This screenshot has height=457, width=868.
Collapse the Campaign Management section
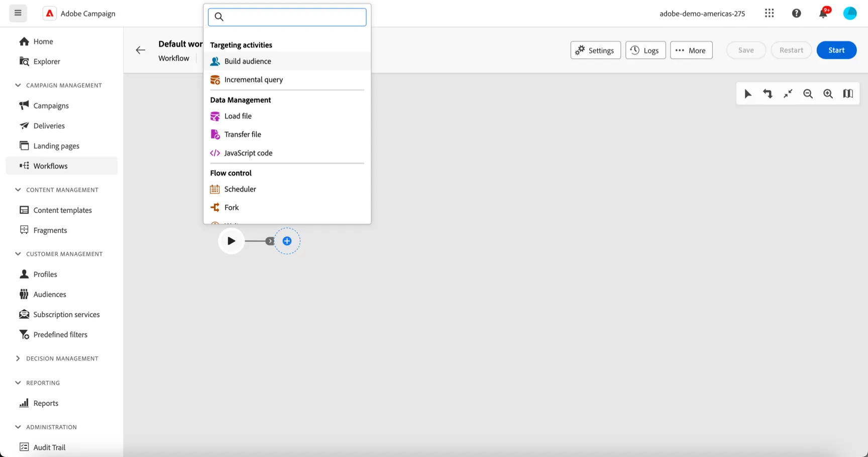tap(18, 85)
